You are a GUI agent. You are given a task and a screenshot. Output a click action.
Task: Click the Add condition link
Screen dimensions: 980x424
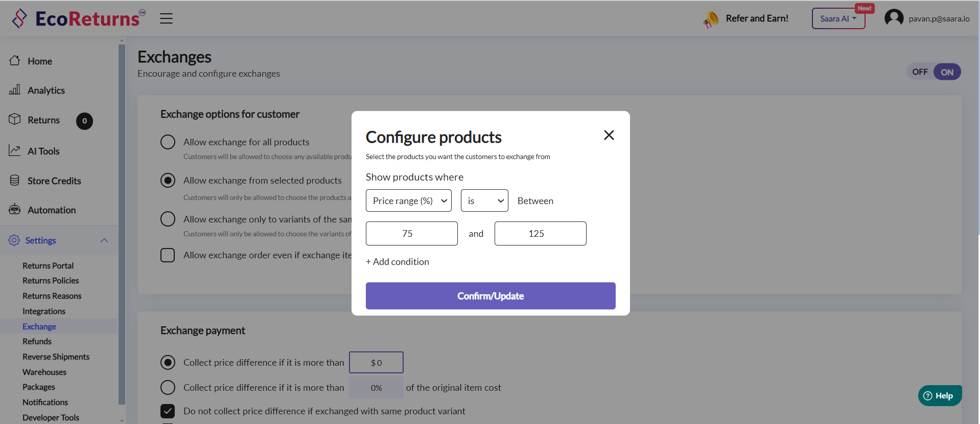[398, 262]
